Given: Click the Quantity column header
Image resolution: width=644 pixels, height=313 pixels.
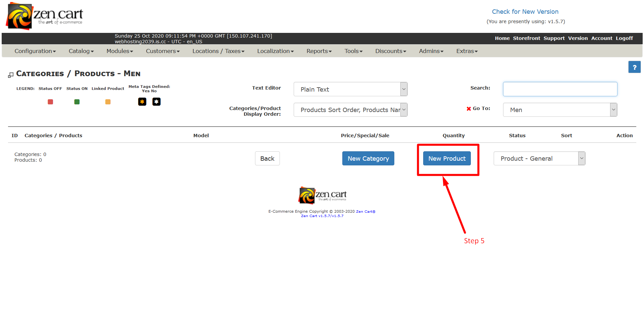Looking at the screenshot, I should pyautogui.click(x=454, y=136).
